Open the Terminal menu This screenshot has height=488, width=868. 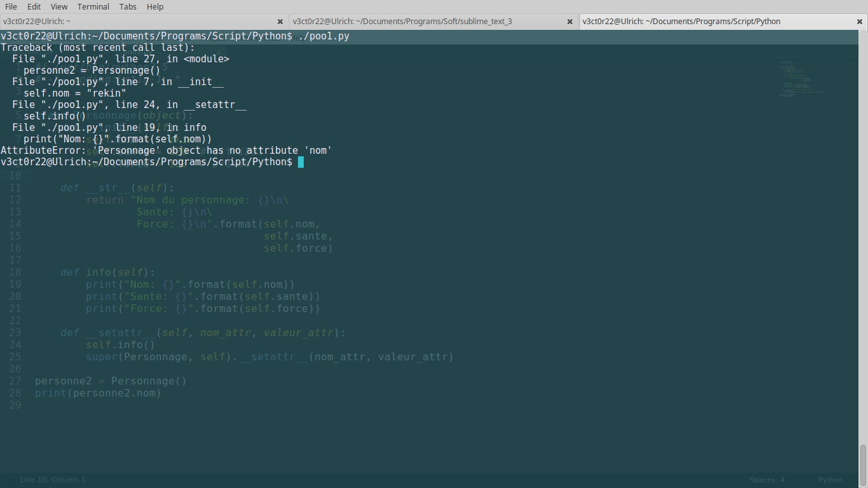[x=93, y=6]
